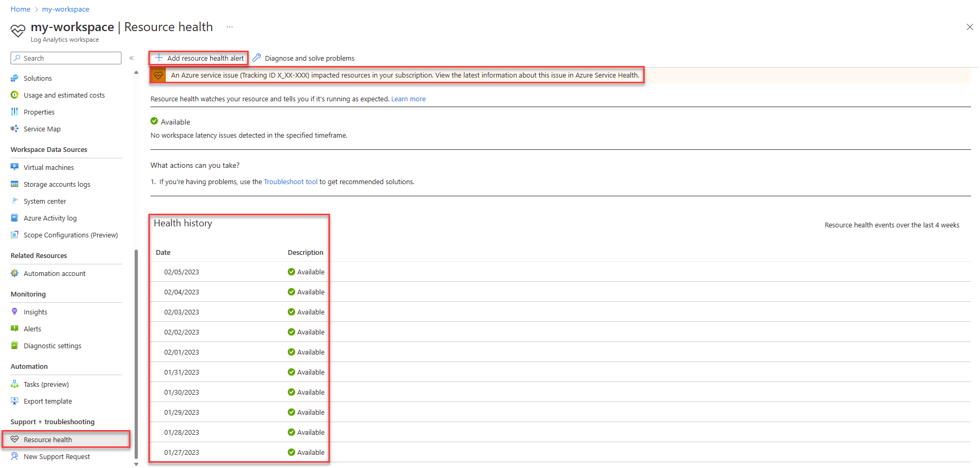Click the green Available status checkmark at top
Image resolution: width=980 pixels, height=468 pixels.
(x=154, y=121)
